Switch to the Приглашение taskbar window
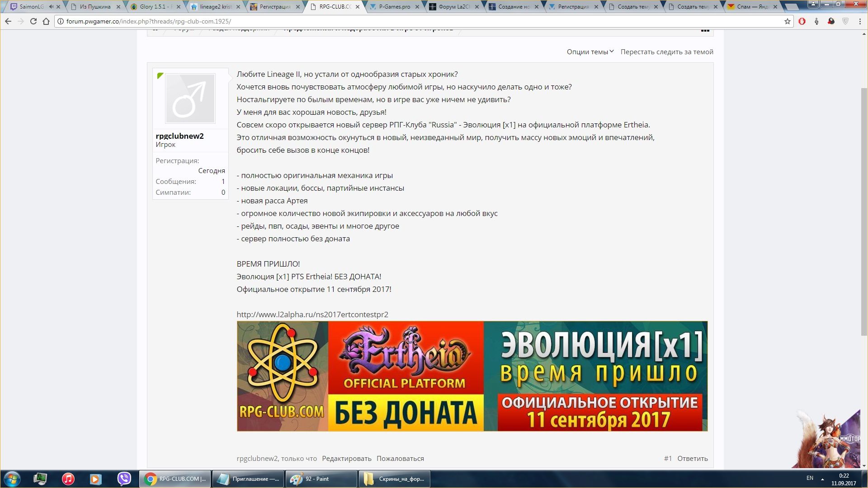868x488 pixels. [x=248, y=479]
